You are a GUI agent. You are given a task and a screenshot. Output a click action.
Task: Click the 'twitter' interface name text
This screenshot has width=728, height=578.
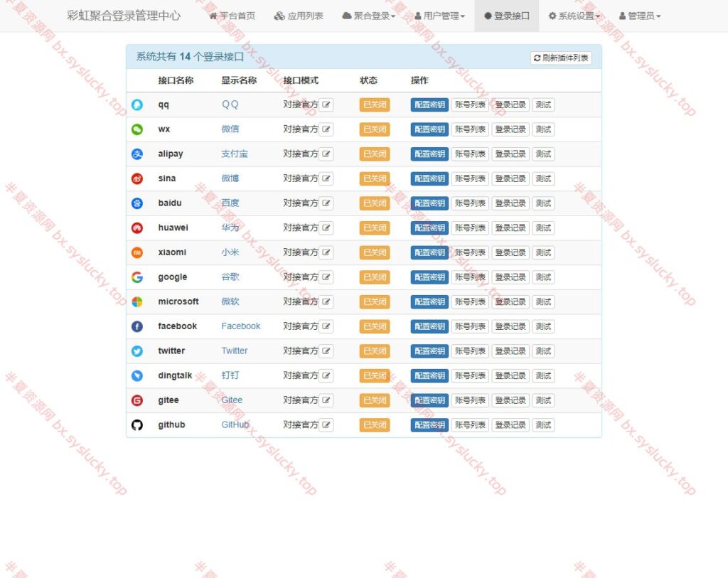(171, 350)
